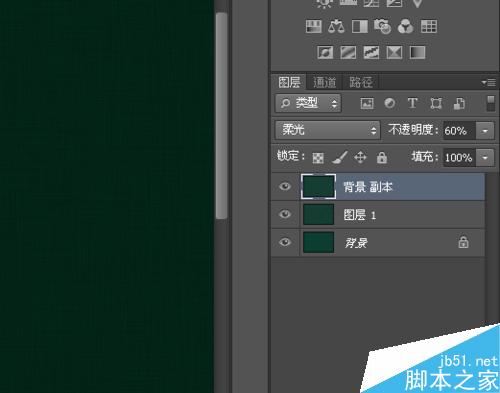Click the 不透明度 opacity label
The width and height of the screenshot is (500, 393).
pyautogui.click(x=413, y=130)
